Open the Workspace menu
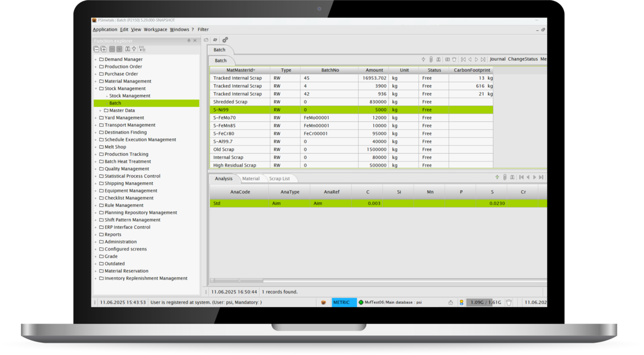The width and height of the screenshot is (644, 355). (155, 30)
